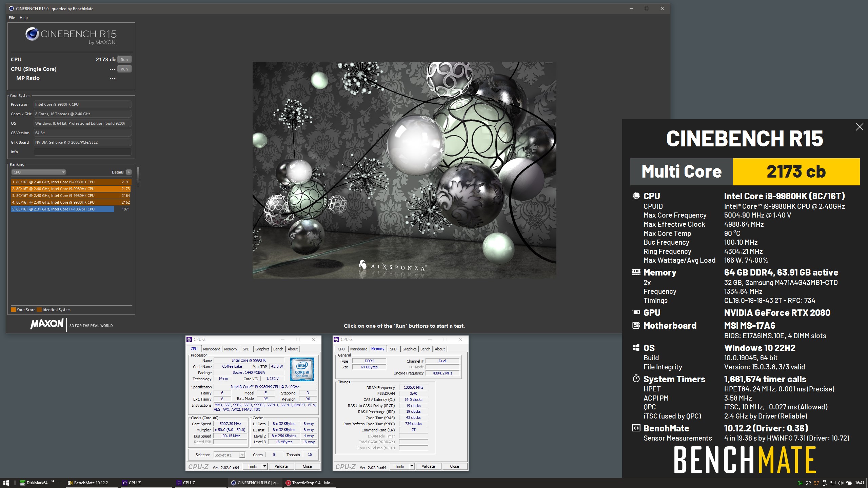Click Core Speed value 5007.30 MHz

coord(230,424)
